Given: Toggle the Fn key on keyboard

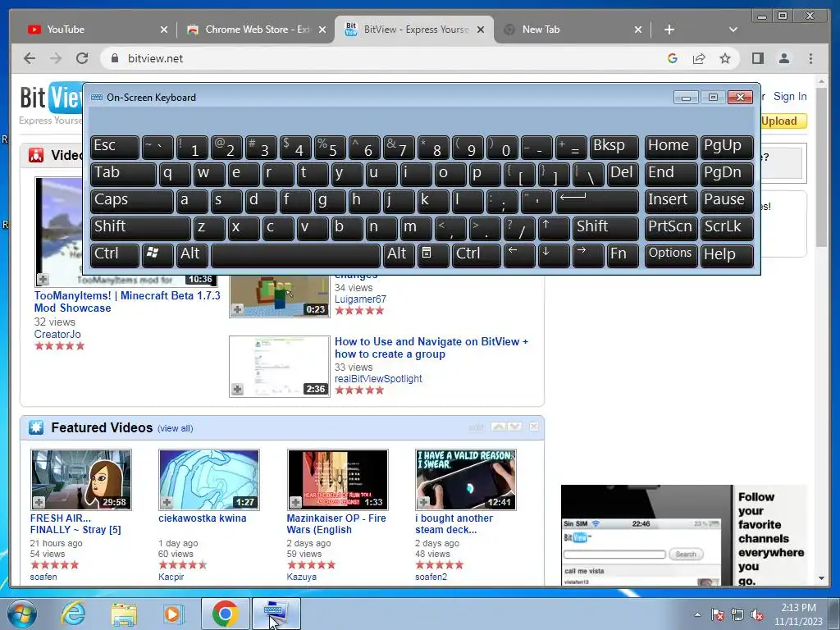Looking at the screenshot, I should point(623,255).
